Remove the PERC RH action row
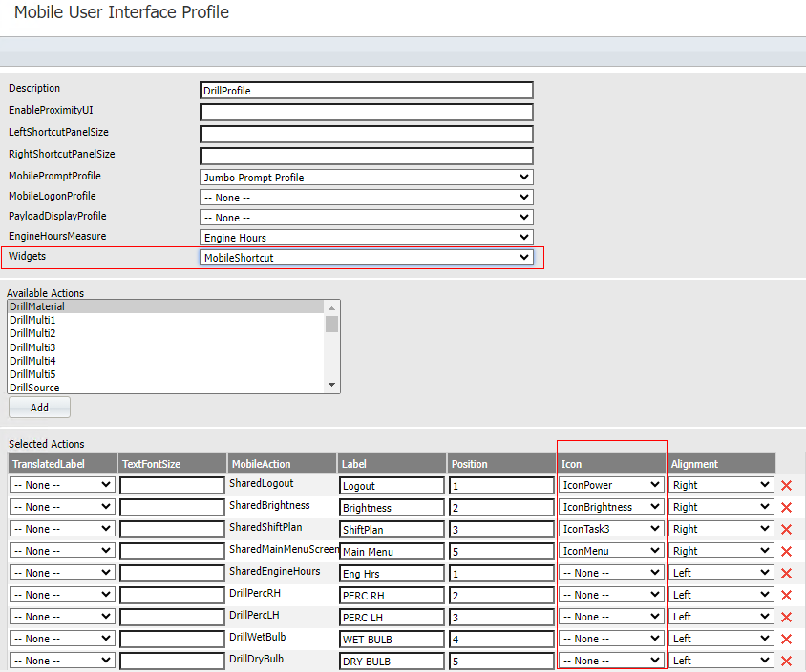Image resolution: width=806 pixels, height=672 pixels. (x=786, y=595)
